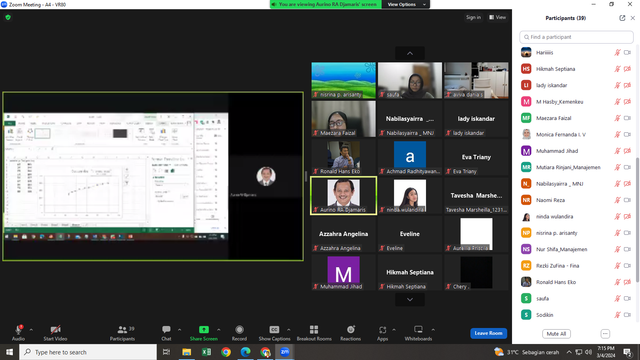This screenshot has height=360, width=640.
Task: Open the Chat icon
Action: tap(166, 329)
